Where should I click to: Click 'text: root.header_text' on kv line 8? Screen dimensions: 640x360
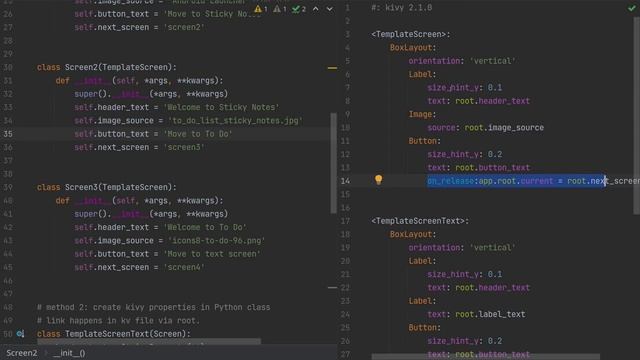tap(478, 100)
